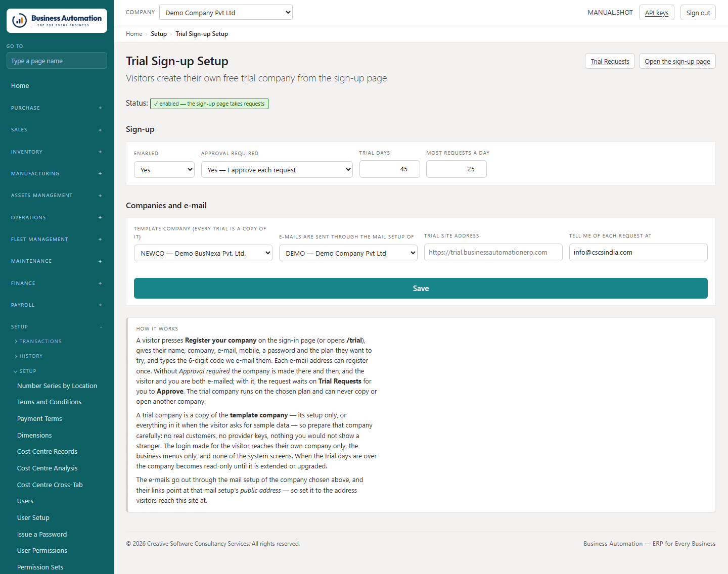
Task: Open Issue a Password page
Action: click(x=42, y=534)
